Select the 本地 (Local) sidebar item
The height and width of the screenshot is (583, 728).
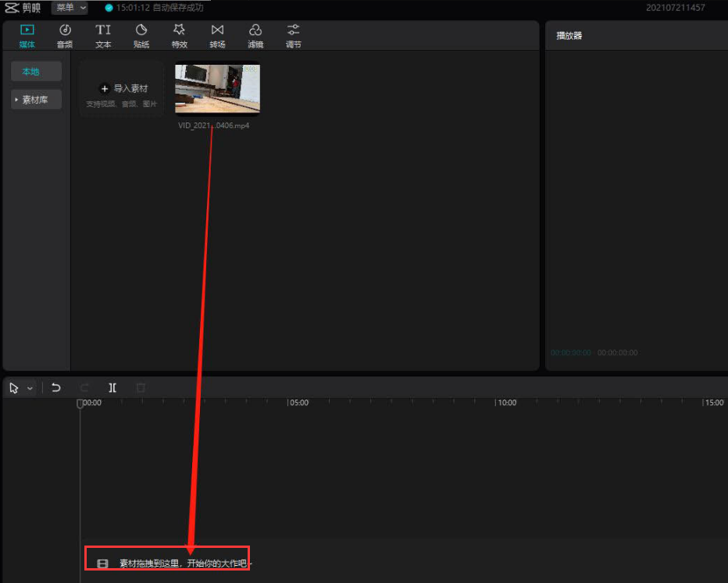(30, 72)
